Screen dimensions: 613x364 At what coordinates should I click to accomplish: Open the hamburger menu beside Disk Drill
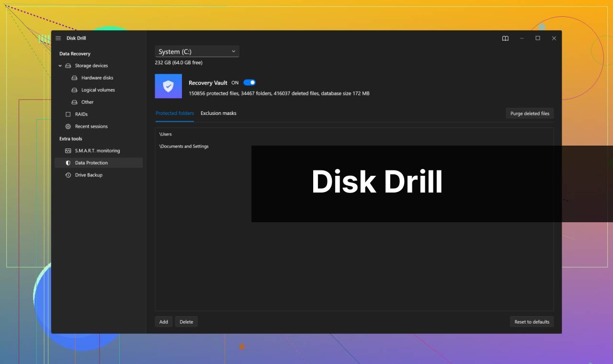tap(58, 38)
